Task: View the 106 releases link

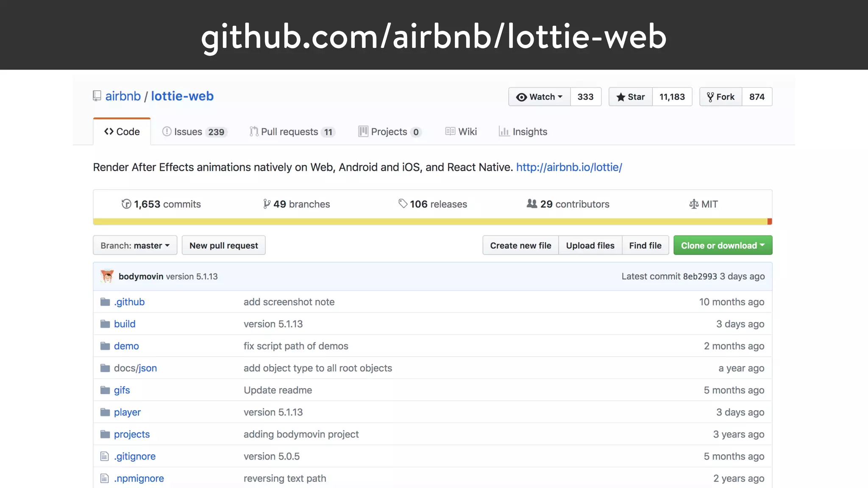Action: (x=433, y=204)
